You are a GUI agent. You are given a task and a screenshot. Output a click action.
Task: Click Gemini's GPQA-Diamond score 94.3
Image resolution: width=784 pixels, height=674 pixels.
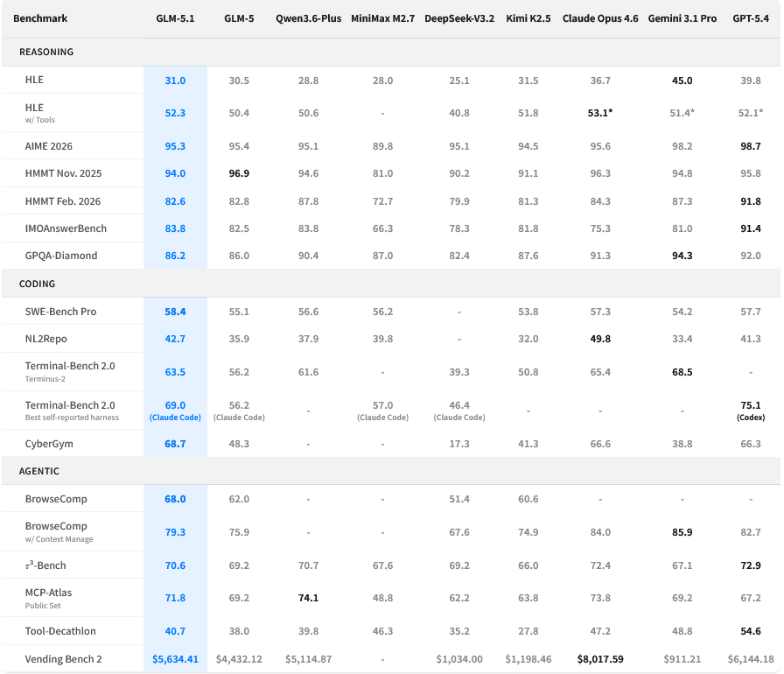(x=682, y=256)
